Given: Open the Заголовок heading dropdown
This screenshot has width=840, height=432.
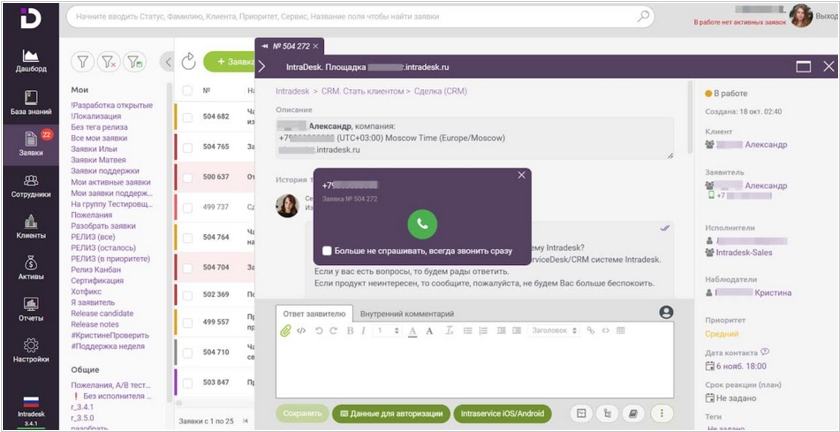Looking at the screenshot, I should (x=553, y=330).
